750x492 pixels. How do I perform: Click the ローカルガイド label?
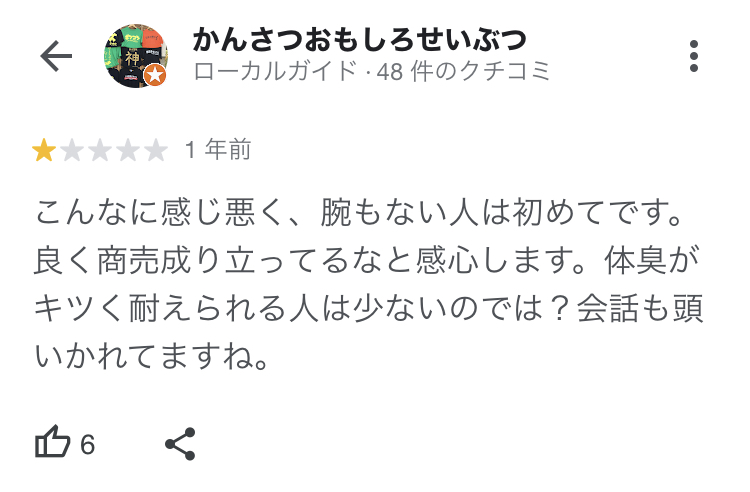(276, 71)
